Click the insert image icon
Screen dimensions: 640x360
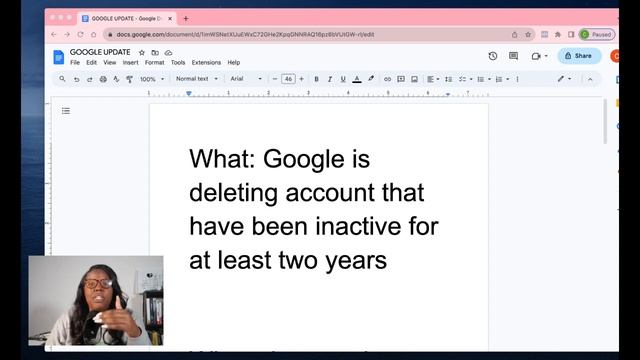coord(414,79)
